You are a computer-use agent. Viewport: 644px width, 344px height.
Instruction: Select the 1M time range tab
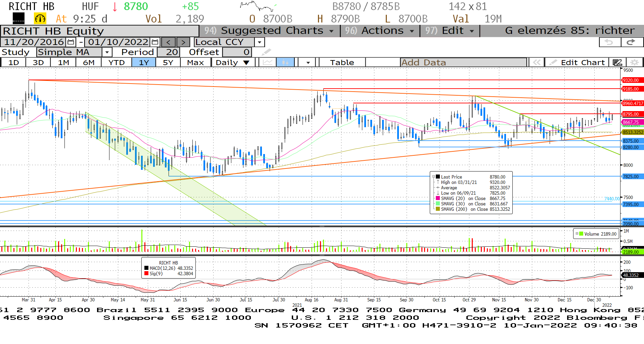tap(63, 62)
